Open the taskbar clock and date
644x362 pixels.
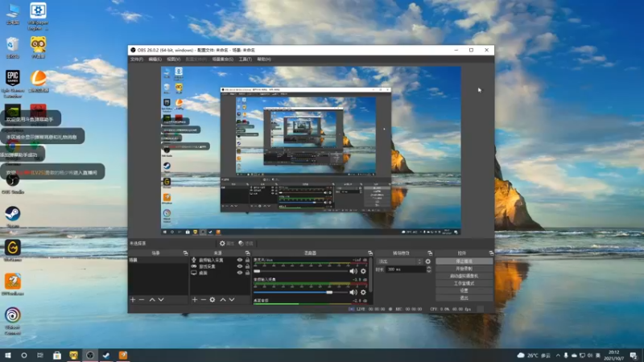tap(613, 356)
